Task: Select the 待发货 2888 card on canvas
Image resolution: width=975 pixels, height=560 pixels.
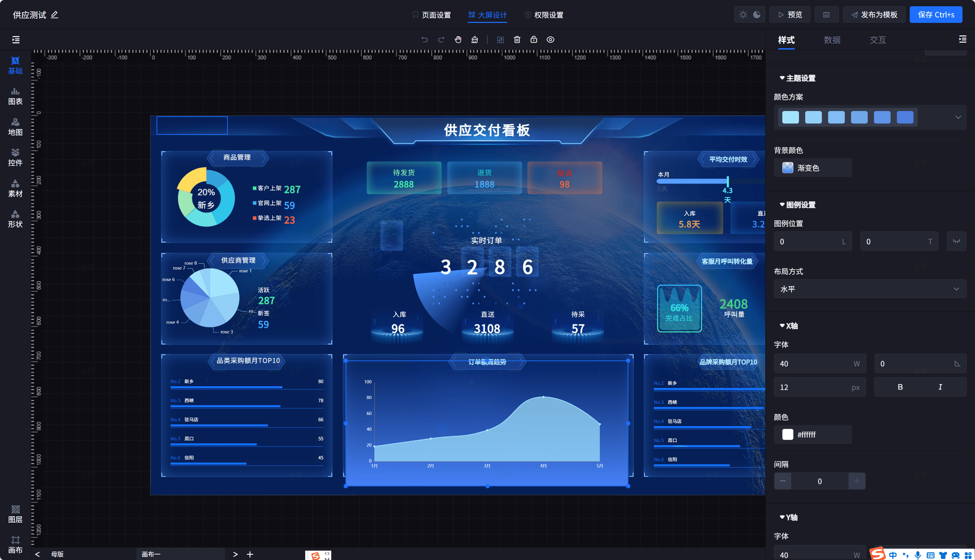Action: click(404, 178)
